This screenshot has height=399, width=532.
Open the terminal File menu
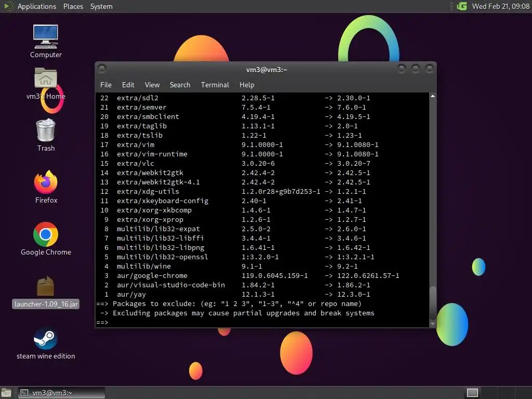[x=106, y=85]
